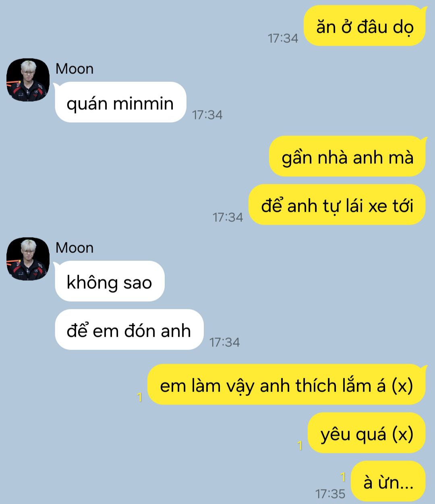Select the "gần nhà anh mà" bubble
This screenshot has height=504, width=435.
click(x=347, y=156)
